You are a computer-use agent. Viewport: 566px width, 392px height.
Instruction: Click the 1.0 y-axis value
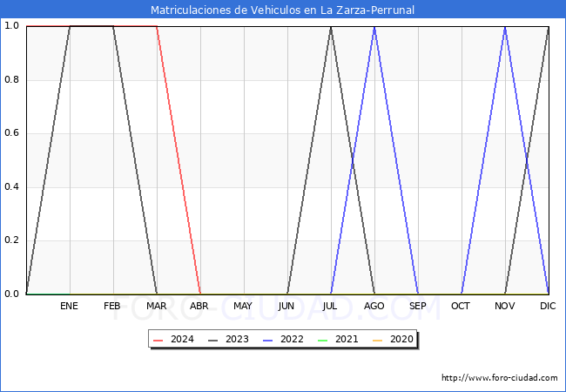[11, 25]
